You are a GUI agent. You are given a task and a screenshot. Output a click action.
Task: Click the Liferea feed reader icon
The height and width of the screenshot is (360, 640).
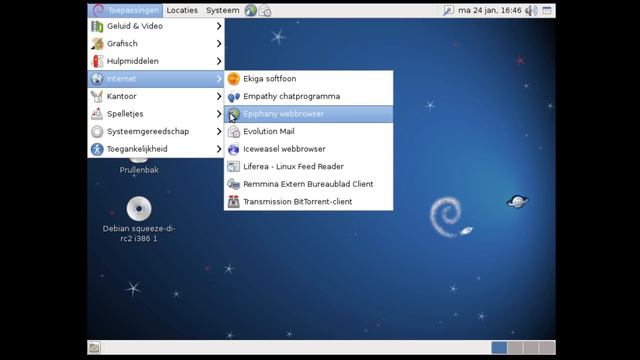233,167
